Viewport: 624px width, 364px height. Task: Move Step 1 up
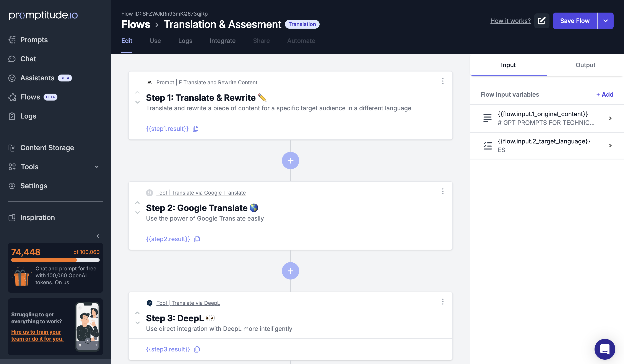tap(137, 93)
